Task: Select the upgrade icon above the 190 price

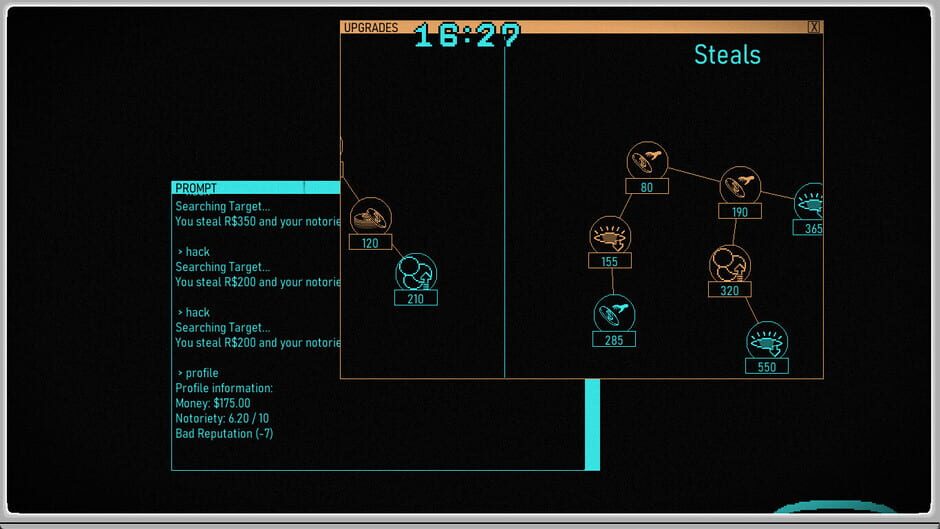Action: (x=740, y=186)
